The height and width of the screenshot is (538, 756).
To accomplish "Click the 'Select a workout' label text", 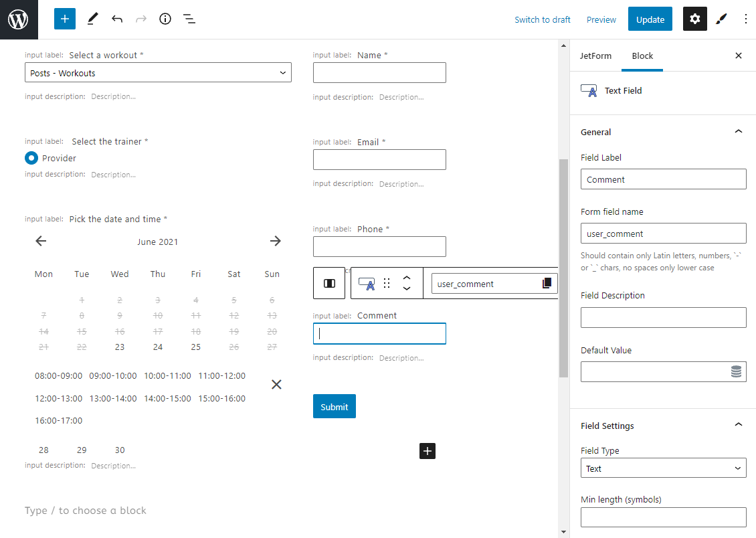I will pyautogui.click(x=103, y=55).
